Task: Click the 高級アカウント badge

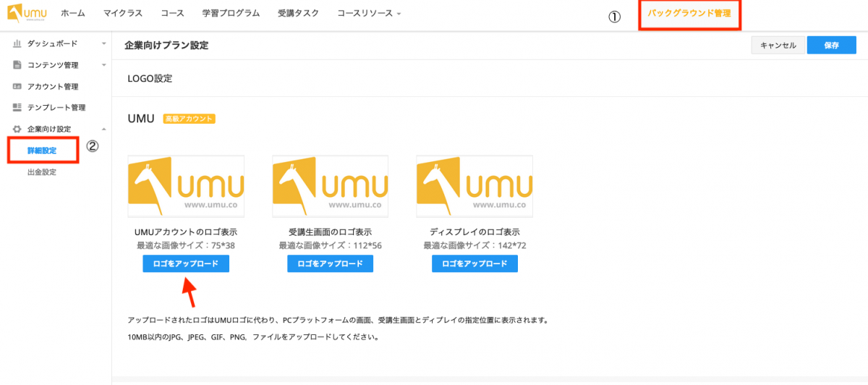Action: pyautogui.click(x=190, y=119)
